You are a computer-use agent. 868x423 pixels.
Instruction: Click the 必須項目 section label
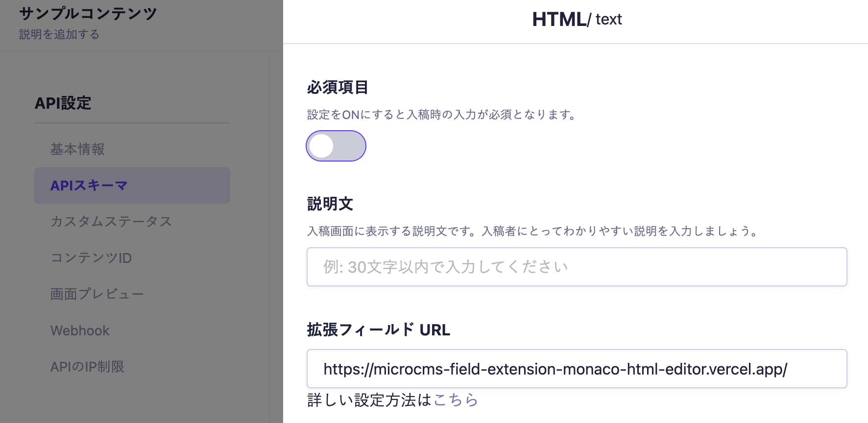point(338,88)
